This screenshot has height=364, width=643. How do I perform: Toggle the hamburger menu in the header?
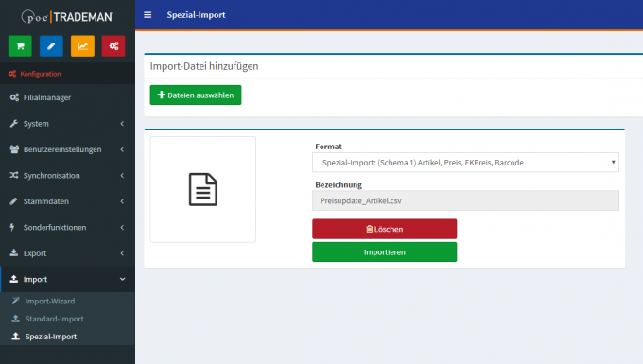tap(148, 15)
